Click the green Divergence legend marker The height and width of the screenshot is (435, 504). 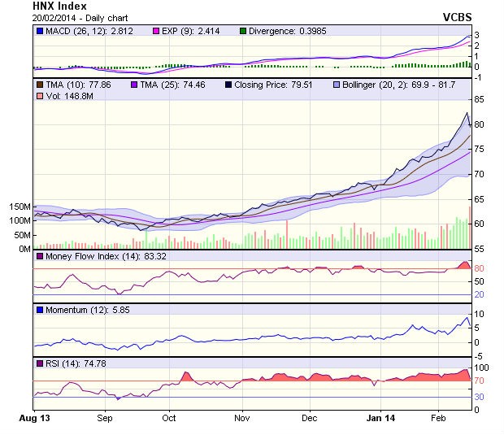tap(243, 31)
